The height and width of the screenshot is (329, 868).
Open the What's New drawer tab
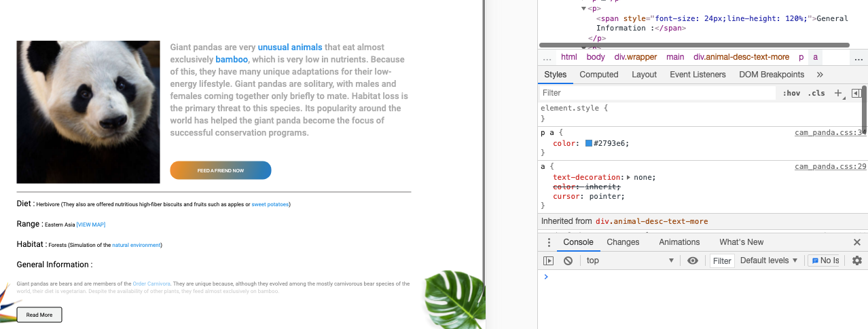pyautogui.click(x=741, y=242)
